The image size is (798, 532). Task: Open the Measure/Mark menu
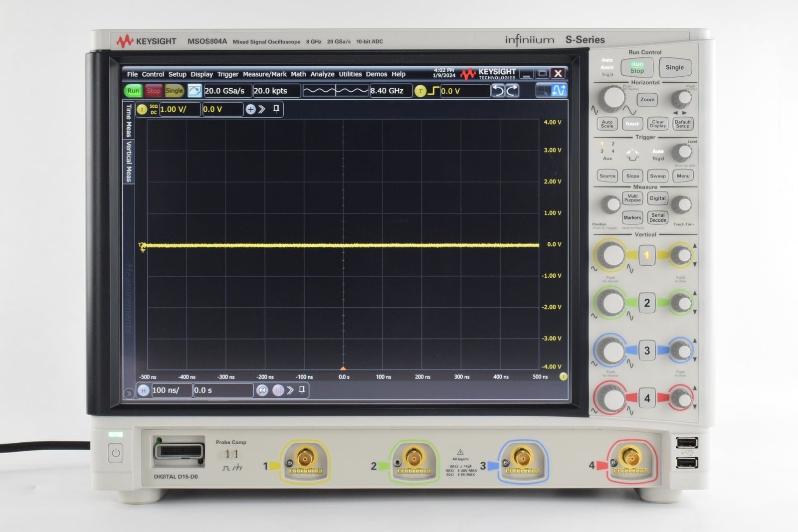pos(265,74)
